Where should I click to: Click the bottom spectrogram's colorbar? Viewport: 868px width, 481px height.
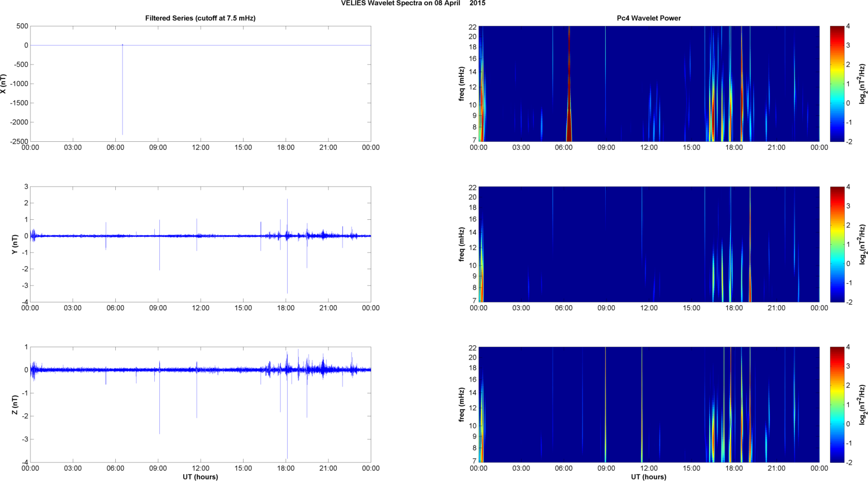tap(837, 405)
